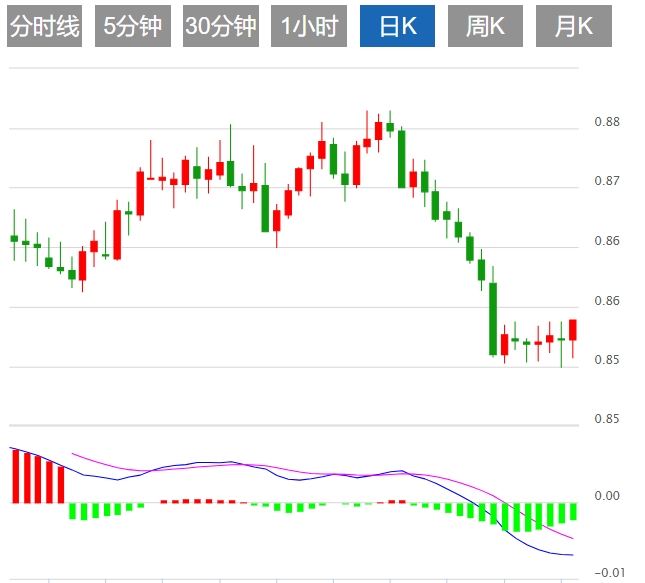Image resolution: width=645 pixels, height=583 pixels.
Task: Select the 30分钟 interval tab
Action: [221, 26]
